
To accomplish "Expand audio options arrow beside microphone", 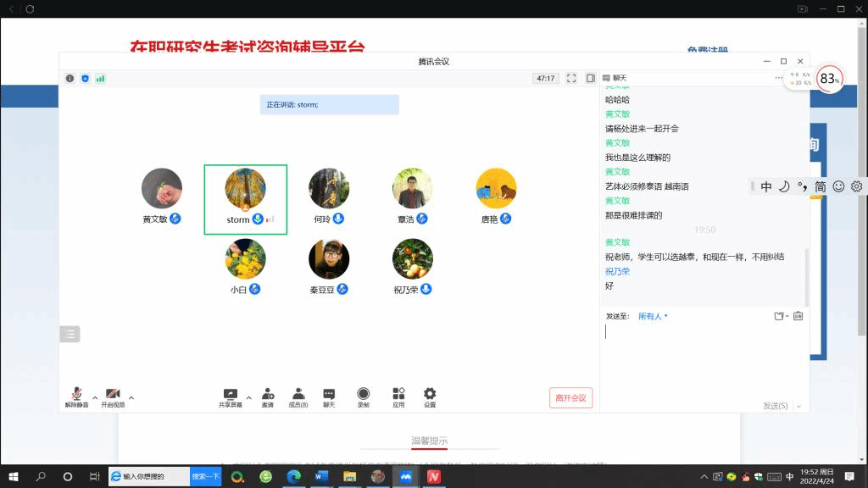I will (95, 397).
